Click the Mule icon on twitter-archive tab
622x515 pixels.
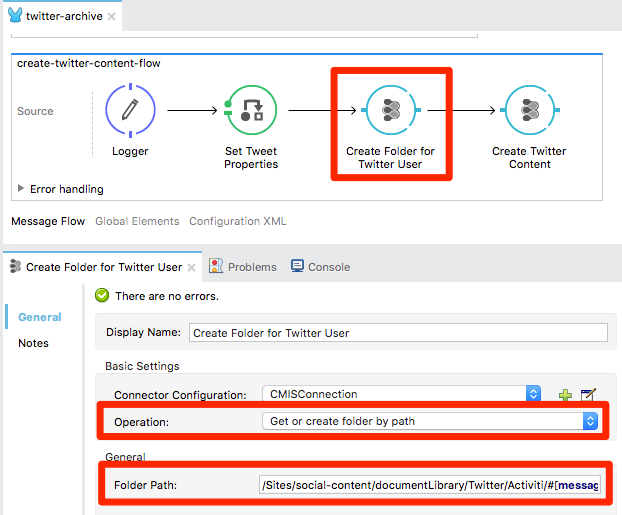(15, 15)
